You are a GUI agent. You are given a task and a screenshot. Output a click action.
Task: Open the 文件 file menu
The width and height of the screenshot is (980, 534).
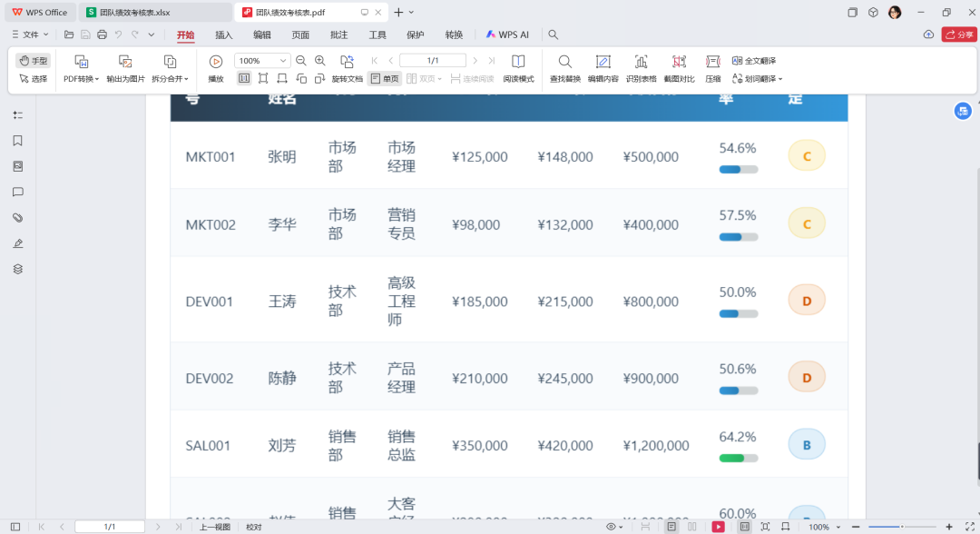pyautogui.click(x=28, y=35)
